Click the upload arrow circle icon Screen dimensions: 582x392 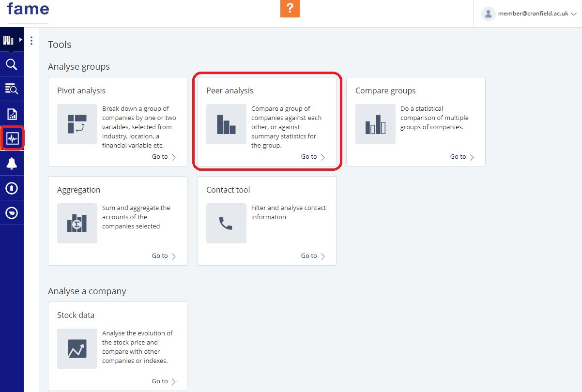(12, 188)
